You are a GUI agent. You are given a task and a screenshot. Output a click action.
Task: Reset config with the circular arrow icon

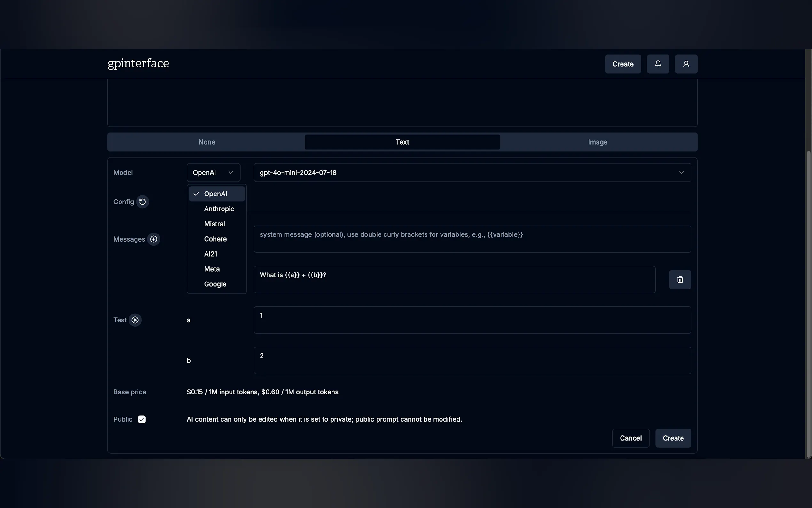click(142, 202)
